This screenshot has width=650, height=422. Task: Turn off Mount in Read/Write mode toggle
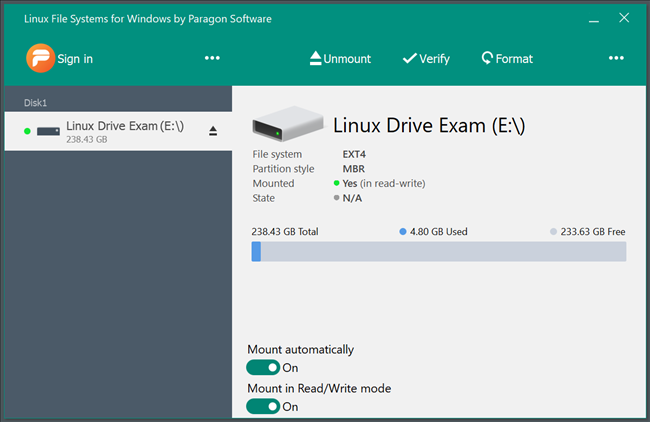click(x=263, y=406)
